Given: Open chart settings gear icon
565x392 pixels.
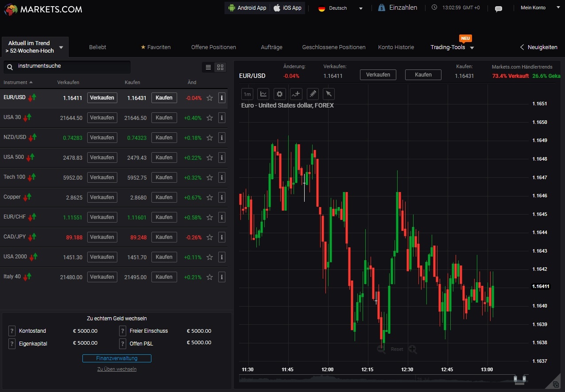Looking at the screenshot, I should point(279,94).
